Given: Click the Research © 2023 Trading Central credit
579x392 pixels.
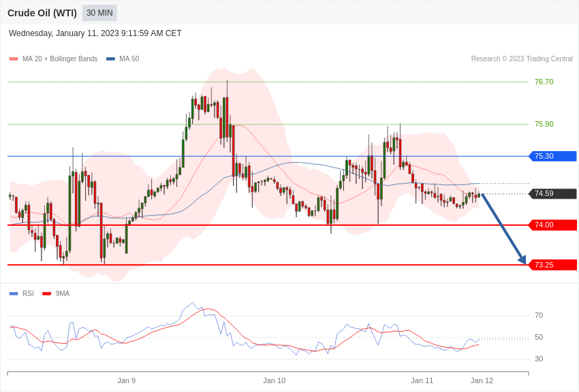Looking at the screenshot, I should point(522,59).
